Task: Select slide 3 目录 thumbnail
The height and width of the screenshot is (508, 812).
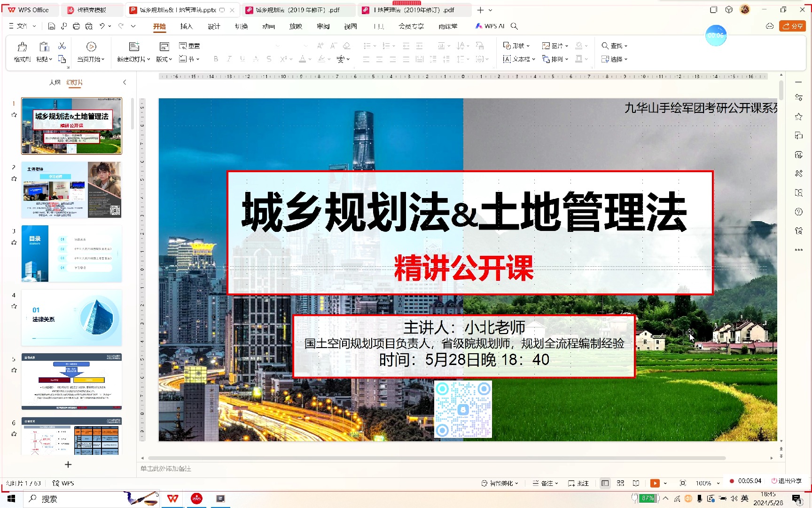Action: point(71,254)
